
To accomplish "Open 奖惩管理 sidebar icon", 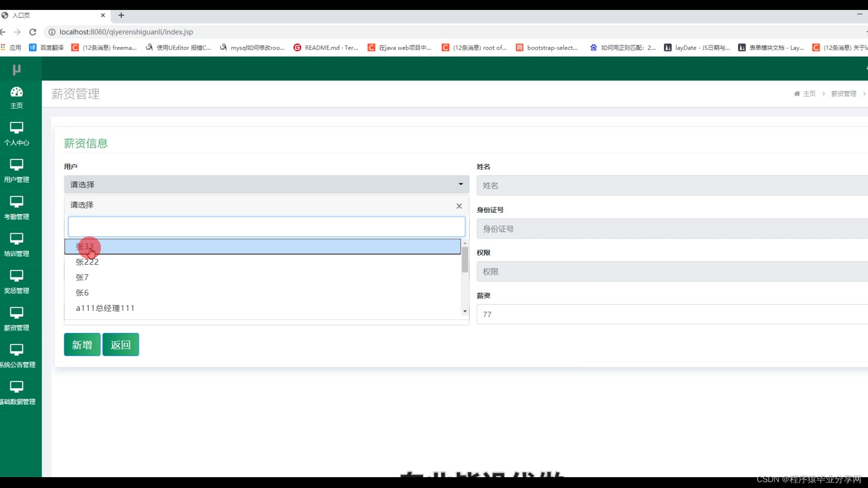I will pyautogui.click(x=17, y=277).
